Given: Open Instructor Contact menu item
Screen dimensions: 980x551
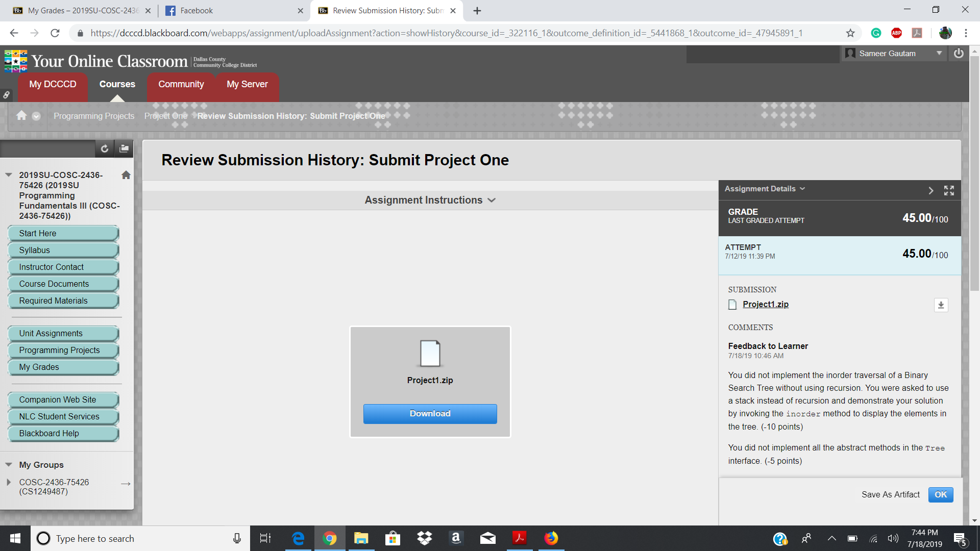Looking at the screenshot, I should [x=63, y=267].
